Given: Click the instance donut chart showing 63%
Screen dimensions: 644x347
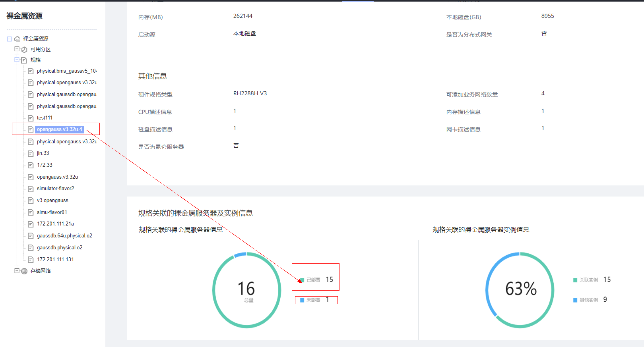Looking at the screenshot, I should pyautogui.click(x=520, y=290).
